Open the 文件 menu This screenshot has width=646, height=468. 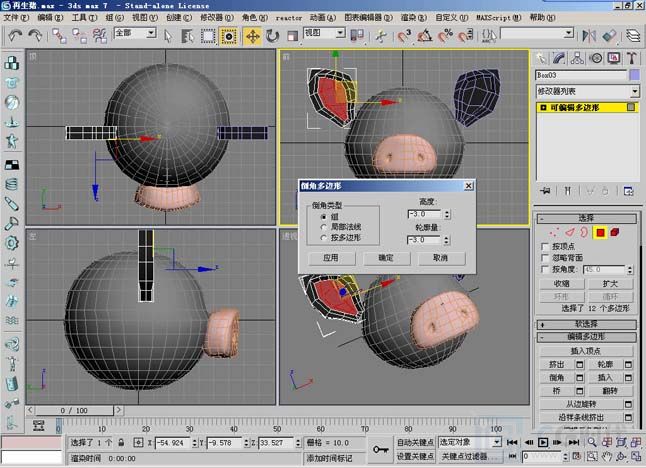[16, 18]
